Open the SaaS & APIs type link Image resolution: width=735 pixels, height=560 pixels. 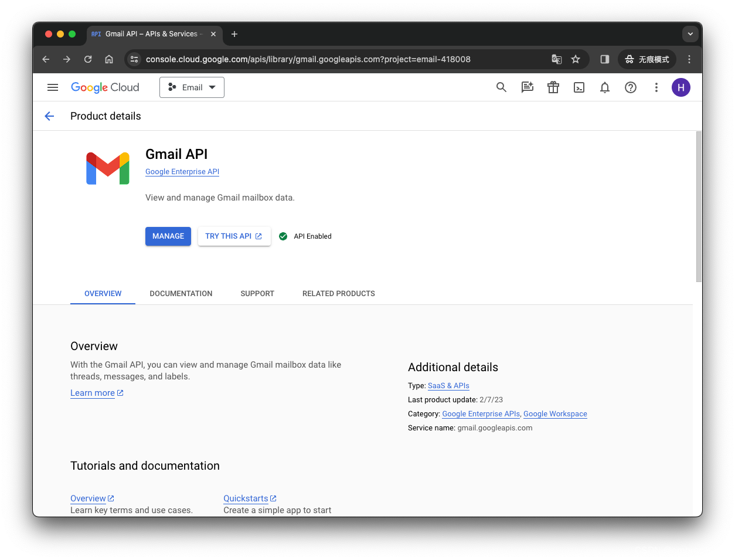(448, 386)
